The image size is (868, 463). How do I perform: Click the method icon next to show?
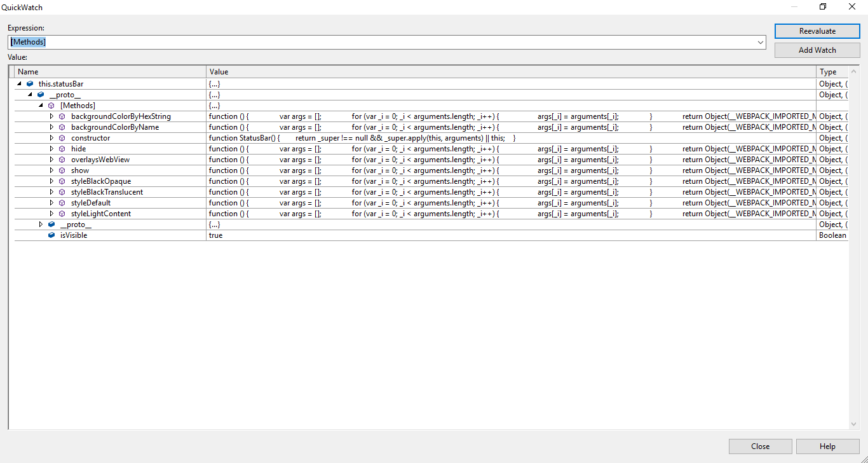(x=62, y=170)
